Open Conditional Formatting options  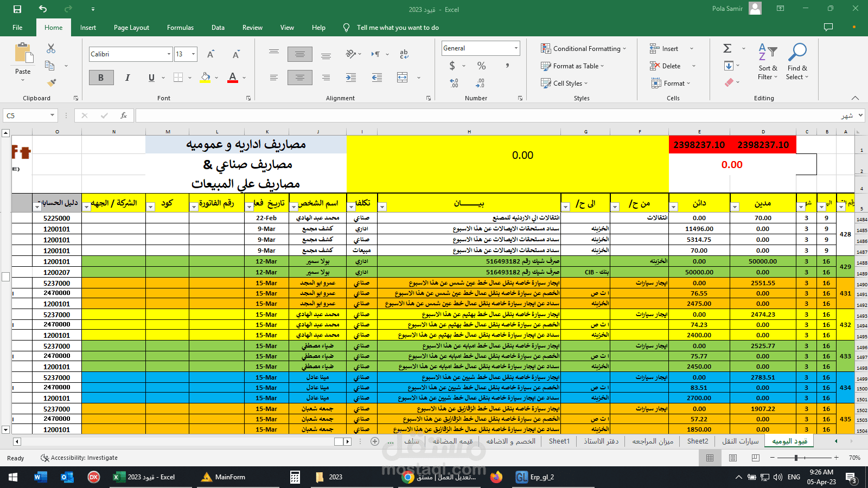point(583,48)
